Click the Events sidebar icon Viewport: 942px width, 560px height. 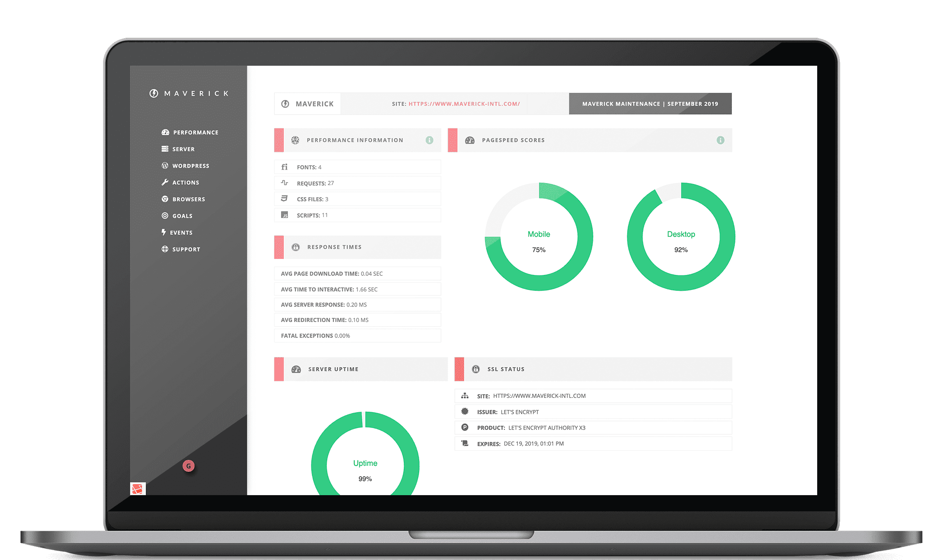tap(163, 232)
